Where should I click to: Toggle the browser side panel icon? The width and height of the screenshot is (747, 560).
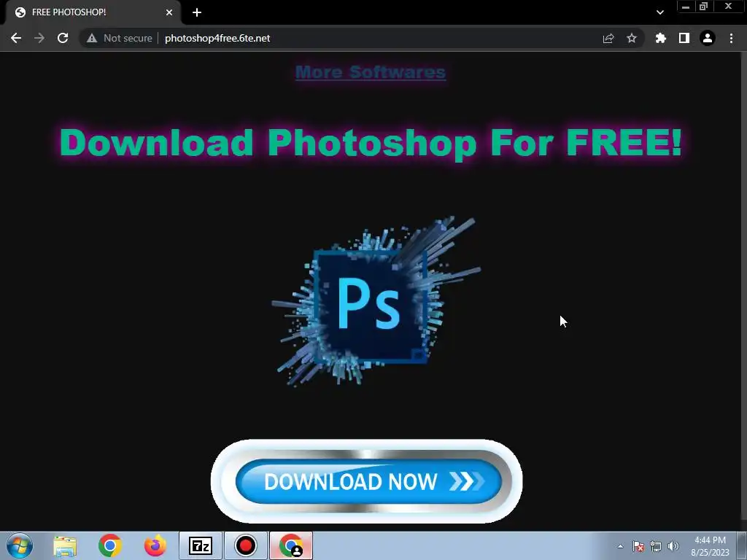684,38
